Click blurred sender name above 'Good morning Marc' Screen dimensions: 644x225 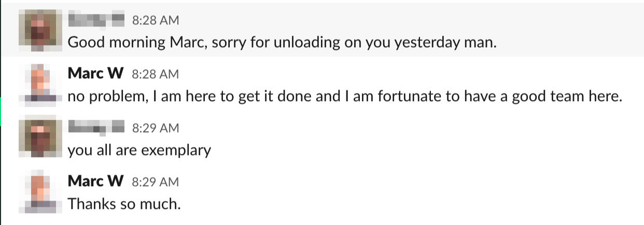point(96,20)
